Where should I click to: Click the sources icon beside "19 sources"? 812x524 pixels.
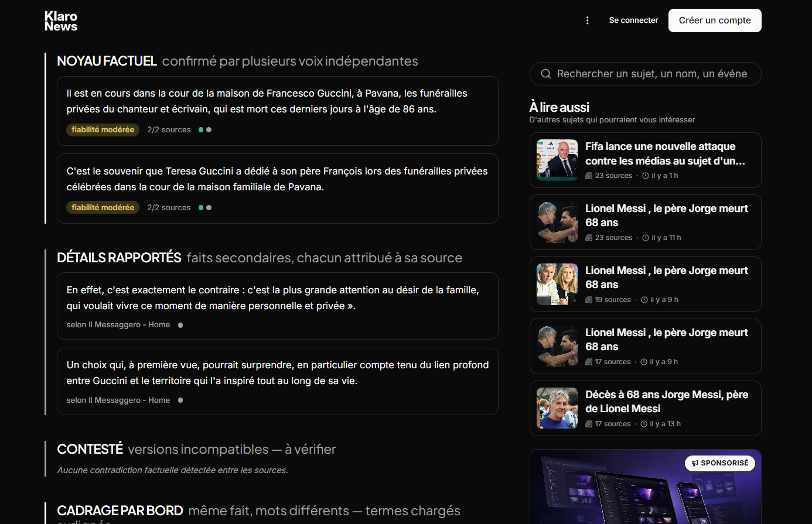coord(589,300)
